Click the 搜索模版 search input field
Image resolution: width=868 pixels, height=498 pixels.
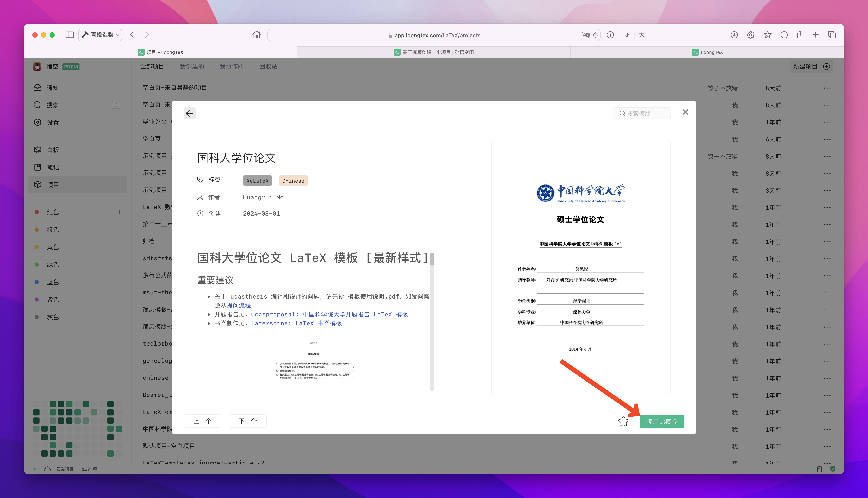click(641, 113)
